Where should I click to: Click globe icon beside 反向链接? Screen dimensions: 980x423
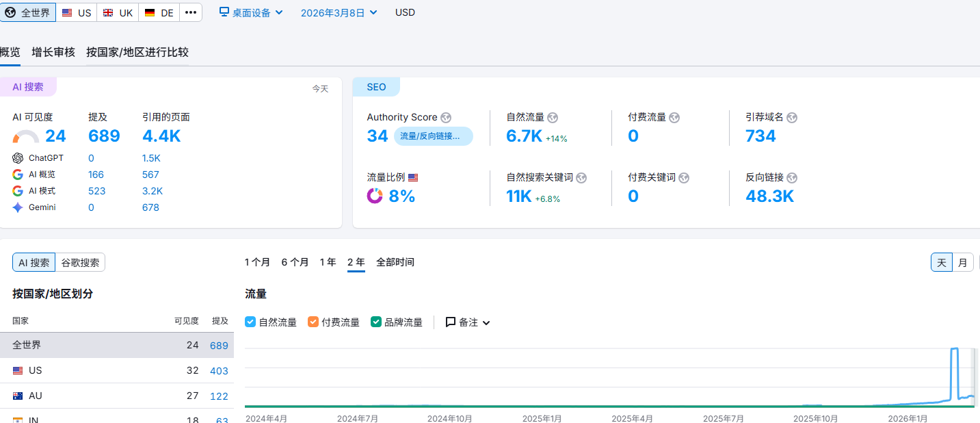coord(792,178)
